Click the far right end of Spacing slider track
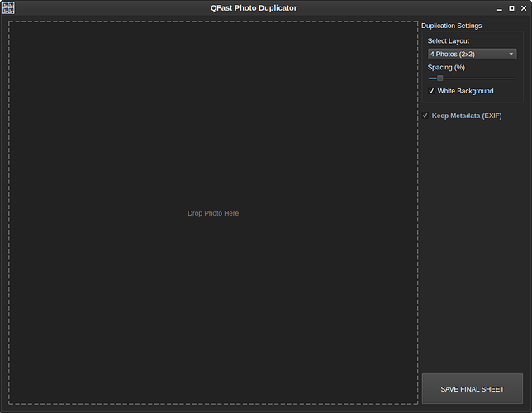532x413 pixels. 515,78
